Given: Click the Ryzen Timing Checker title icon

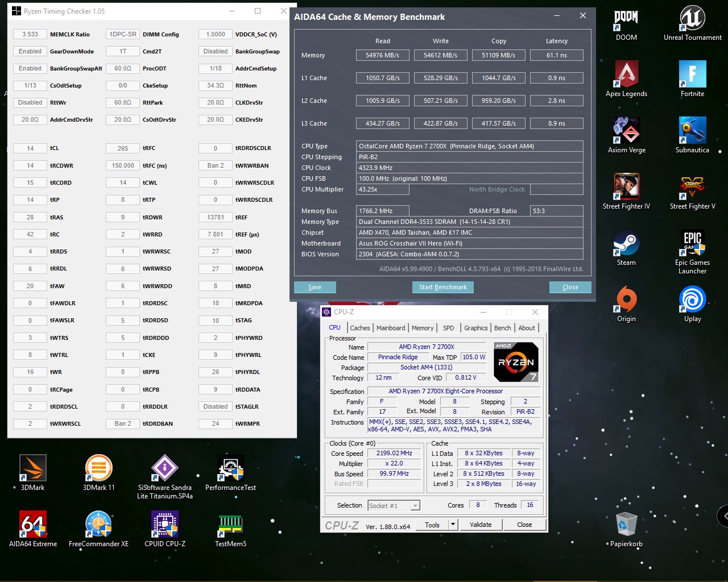Looking at the screenshot, I should click(16, 11).
